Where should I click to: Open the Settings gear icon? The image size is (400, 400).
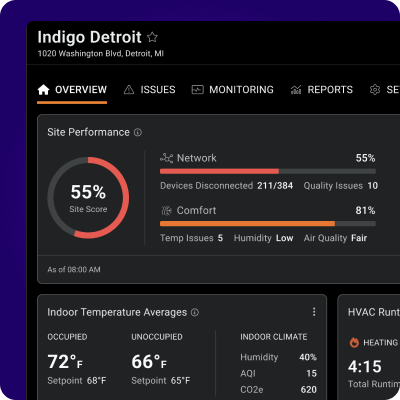coord(375,90)
